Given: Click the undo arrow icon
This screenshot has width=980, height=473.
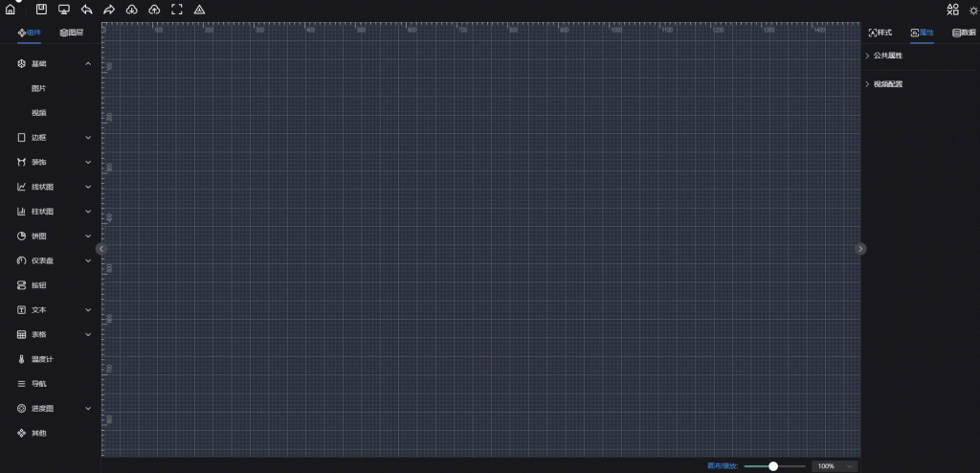Looking at the screenshot, I should pos(86,10).
